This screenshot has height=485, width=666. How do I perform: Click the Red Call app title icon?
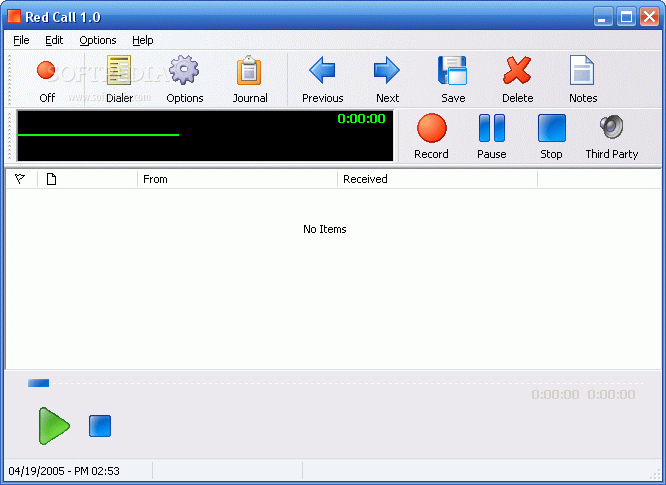tap(14, 16)
